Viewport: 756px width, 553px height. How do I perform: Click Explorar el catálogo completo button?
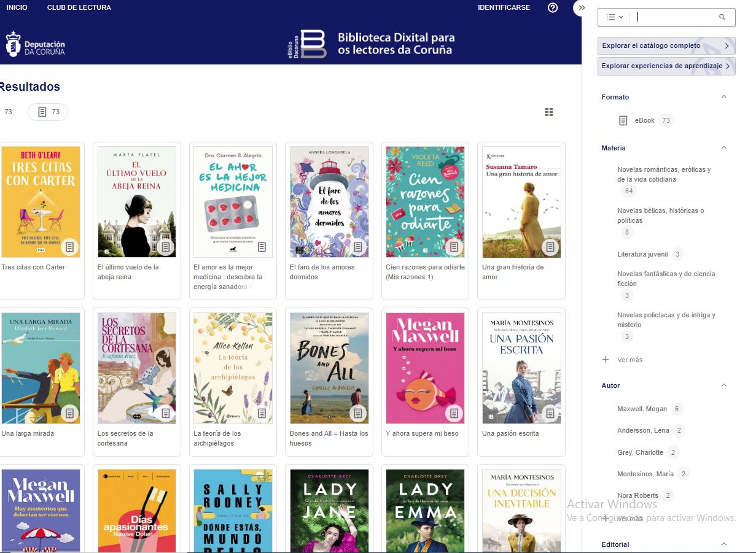click(x=666, y=45)
